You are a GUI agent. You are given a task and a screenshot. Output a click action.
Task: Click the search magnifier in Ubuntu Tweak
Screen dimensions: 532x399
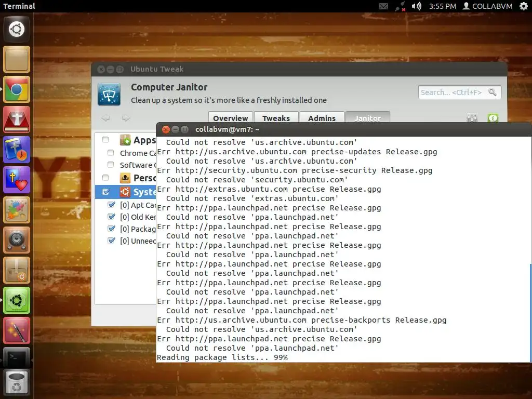tap(493, 92)
